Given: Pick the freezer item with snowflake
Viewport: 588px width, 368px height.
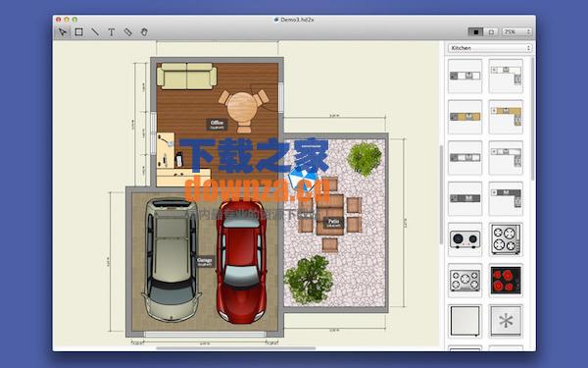Looking at the screenshot, I should [506, 321].
